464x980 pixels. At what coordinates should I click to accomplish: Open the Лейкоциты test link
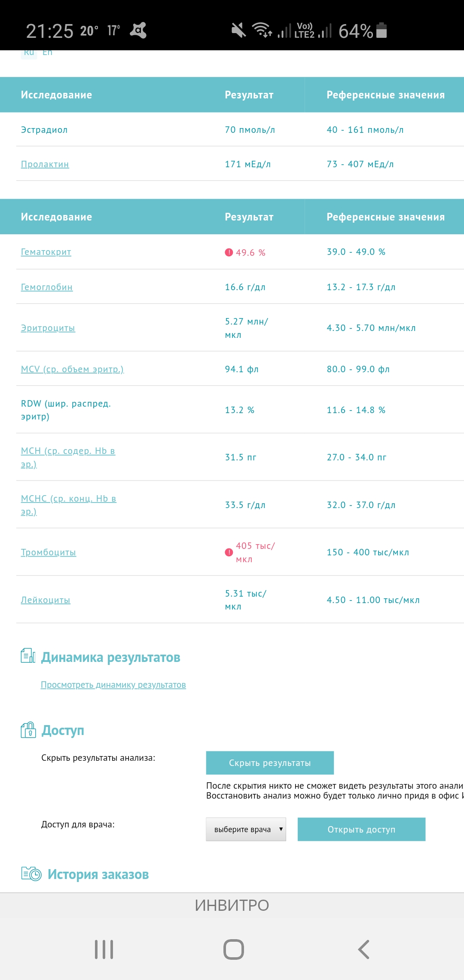pos(46,600)
